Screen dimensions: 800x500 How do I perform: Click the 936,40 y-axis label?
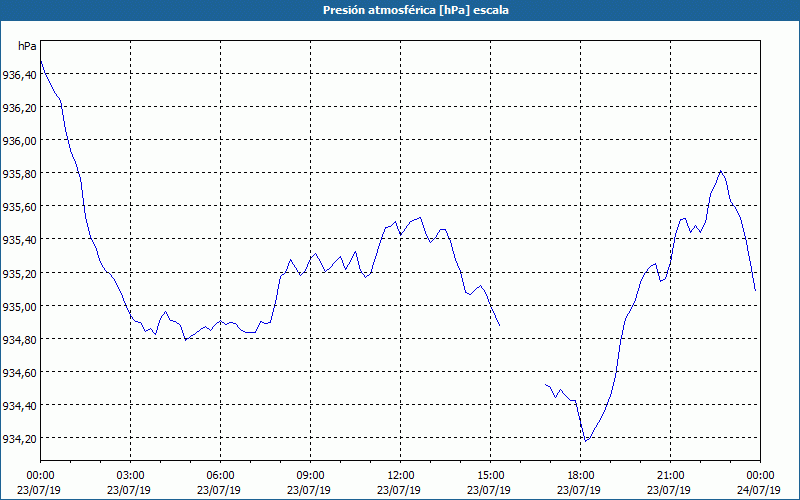pos(19,75)
